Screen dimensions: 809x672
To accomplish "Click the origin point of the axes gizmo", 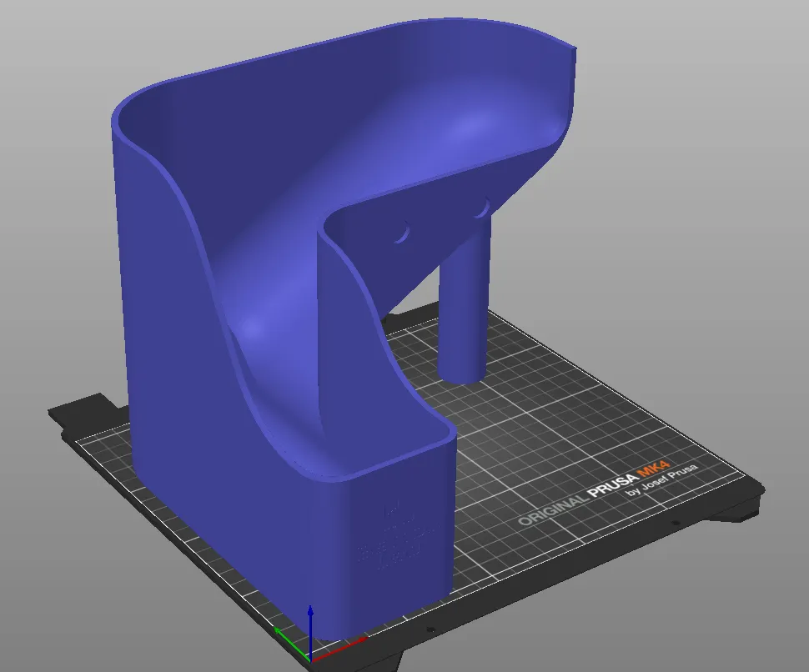I will click(312, 659).
